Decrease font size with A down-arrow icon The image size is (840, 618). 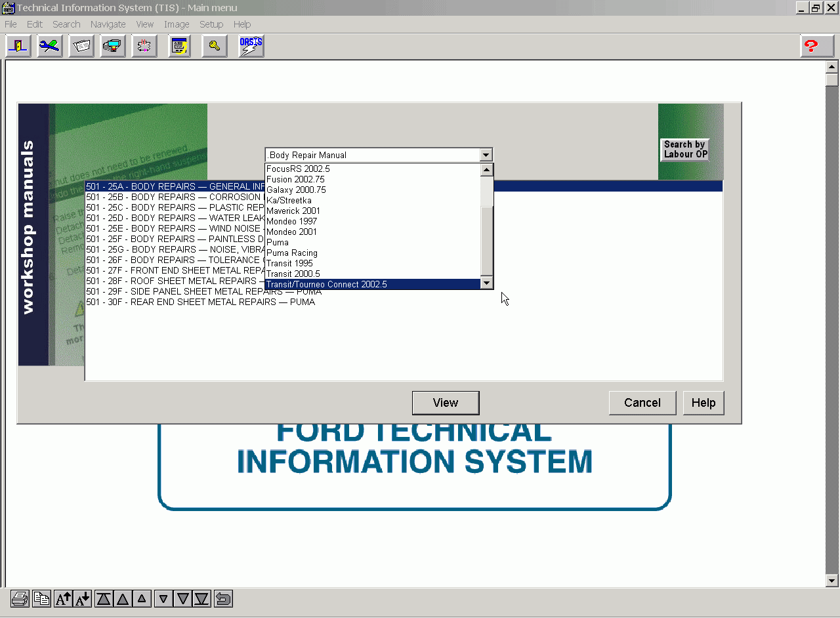point(82,598)
